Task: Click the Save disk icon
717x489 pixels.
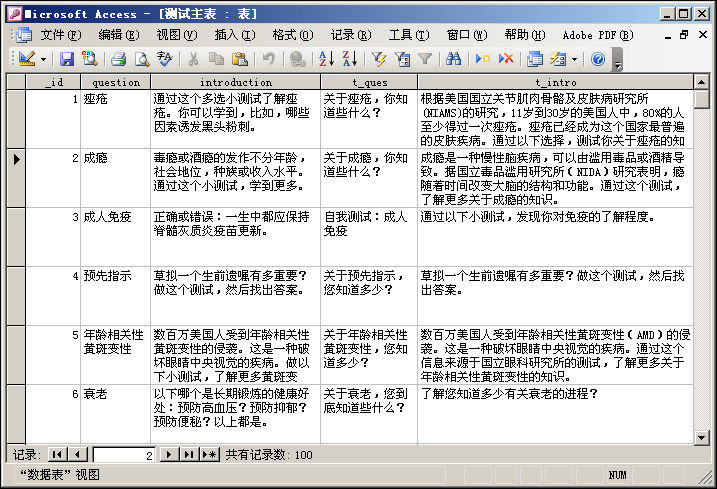Action: click(x=67, y=59)
